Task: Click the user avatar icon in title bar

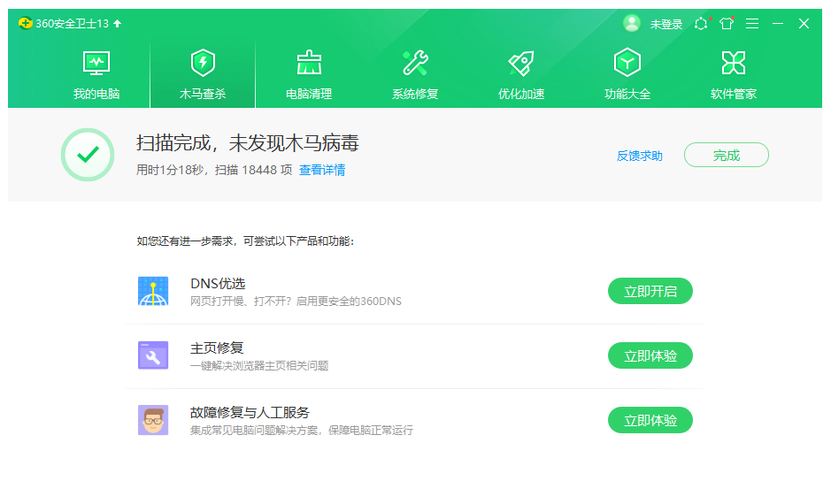Action: [x=632, y=24]
